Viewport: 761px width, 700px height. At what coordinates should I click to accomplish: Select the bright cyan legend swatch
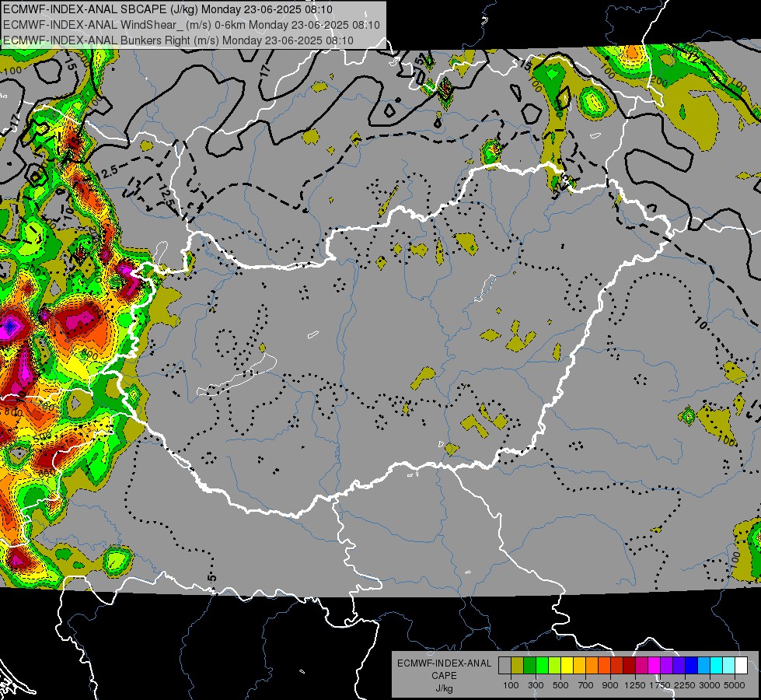[717, 665]
